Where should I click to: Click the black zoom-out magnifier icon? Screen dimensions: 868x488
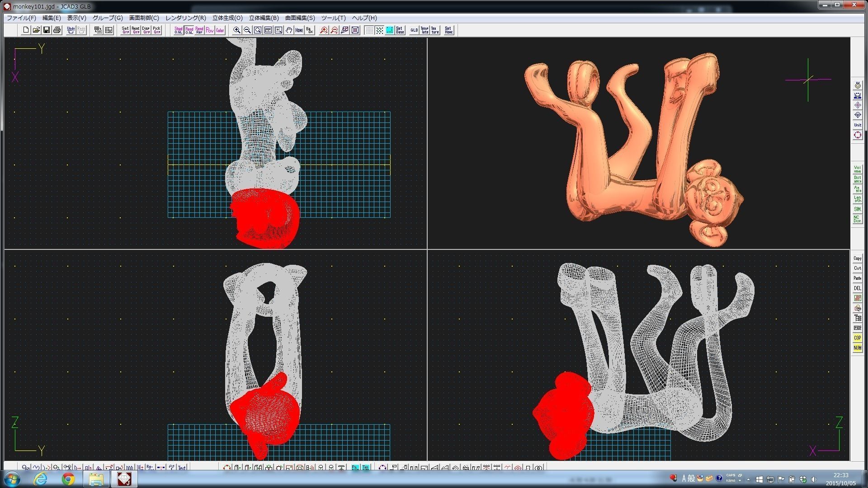click(x=247, y=30)
